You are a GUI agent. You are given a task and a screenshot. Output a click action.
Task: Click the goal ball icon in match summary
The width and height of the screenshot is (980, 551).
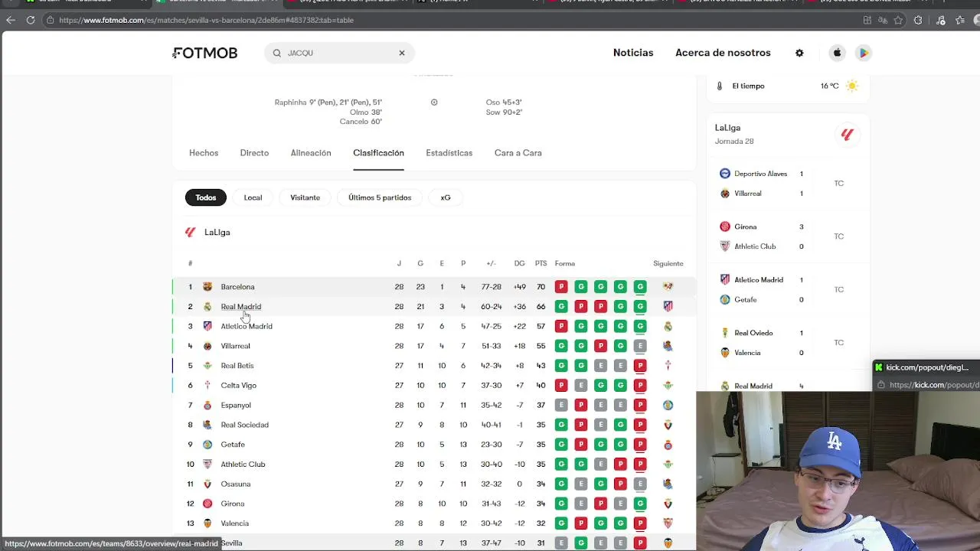tap(434, 103)
